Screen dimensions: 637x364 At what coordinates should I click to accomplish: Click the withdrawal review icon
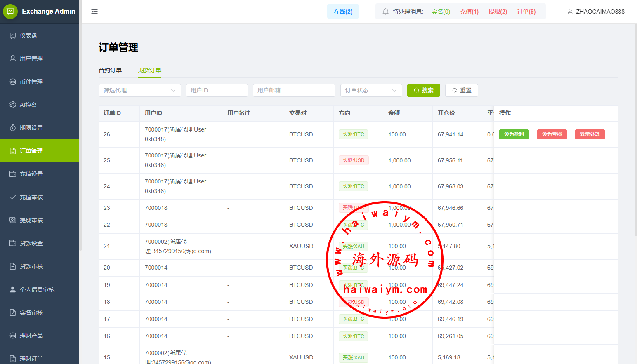pos(13,220)
